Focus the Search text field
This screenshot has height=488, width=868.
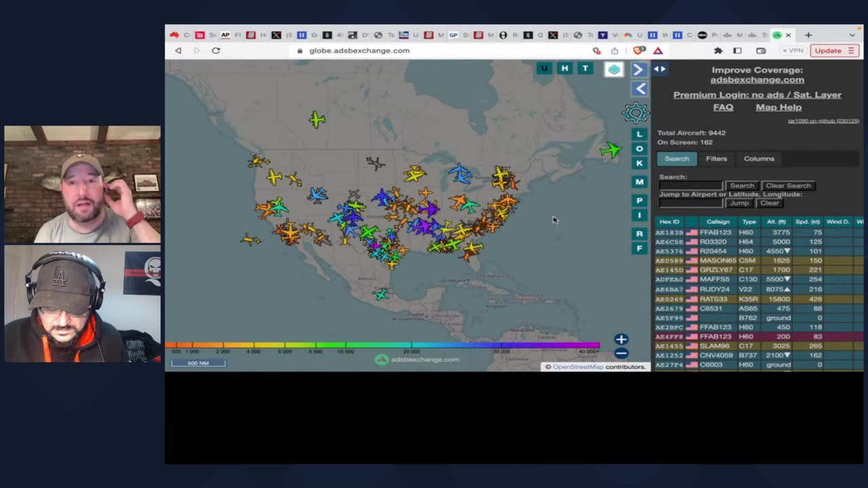pyautogui.click(x=691, y=186)
